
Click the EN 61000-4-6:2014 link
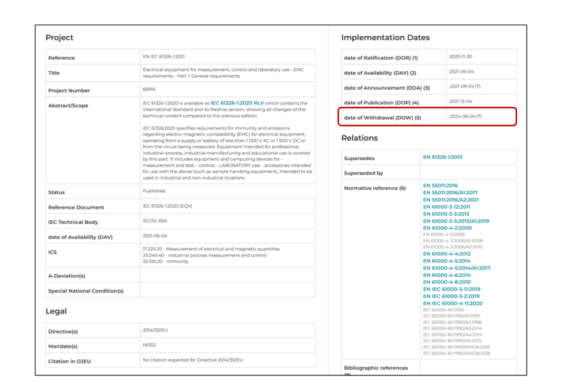pyautogui.click(x=446, y=275)
